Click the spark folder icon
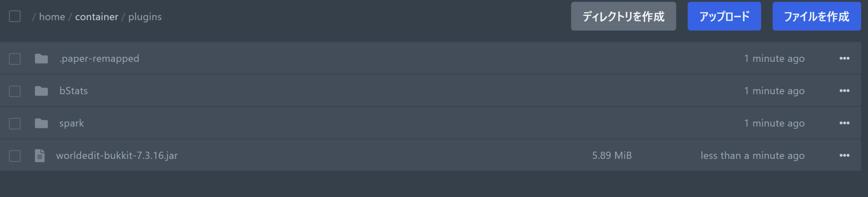 [41, 123]
